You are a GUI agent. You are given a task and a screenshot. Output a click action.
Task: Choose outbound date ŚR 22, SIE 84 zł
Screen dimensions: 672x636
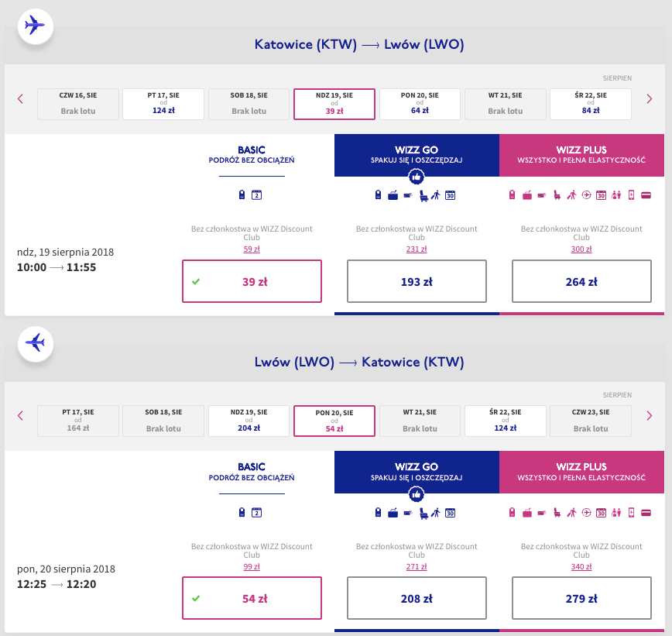591,104
